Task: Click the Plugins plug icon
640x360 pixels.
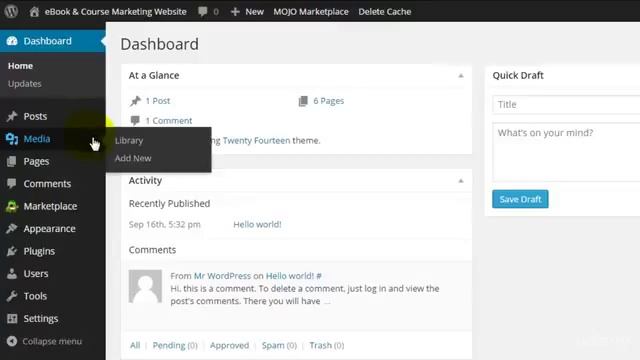Action: (12, 251)
